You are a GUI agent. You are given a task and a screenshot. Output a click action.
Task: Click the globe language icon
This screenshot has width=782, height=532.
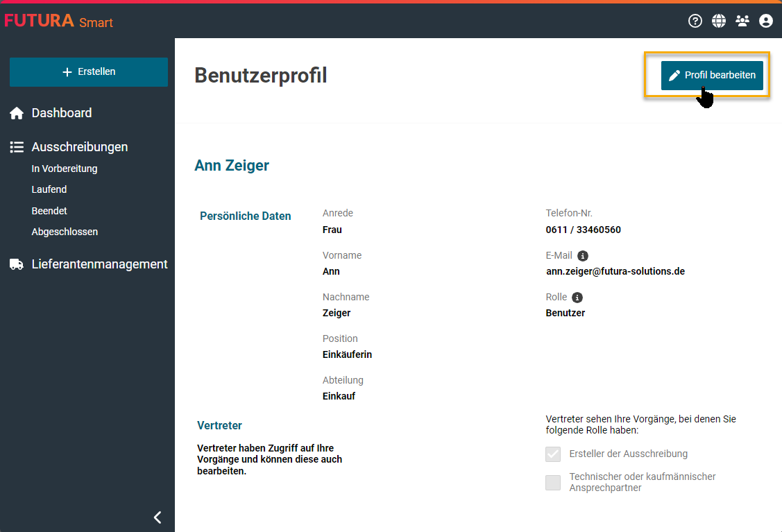tap(719, 21)
